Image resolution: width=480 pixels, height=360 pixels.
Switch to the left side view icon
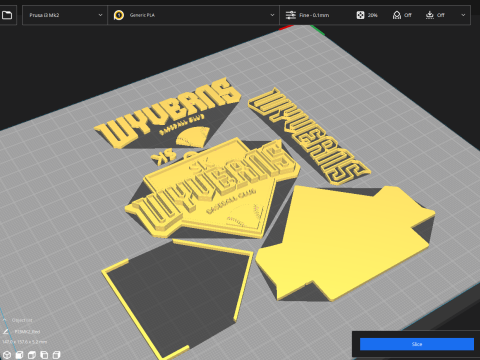pyautogui.click(x=44, y=355)
